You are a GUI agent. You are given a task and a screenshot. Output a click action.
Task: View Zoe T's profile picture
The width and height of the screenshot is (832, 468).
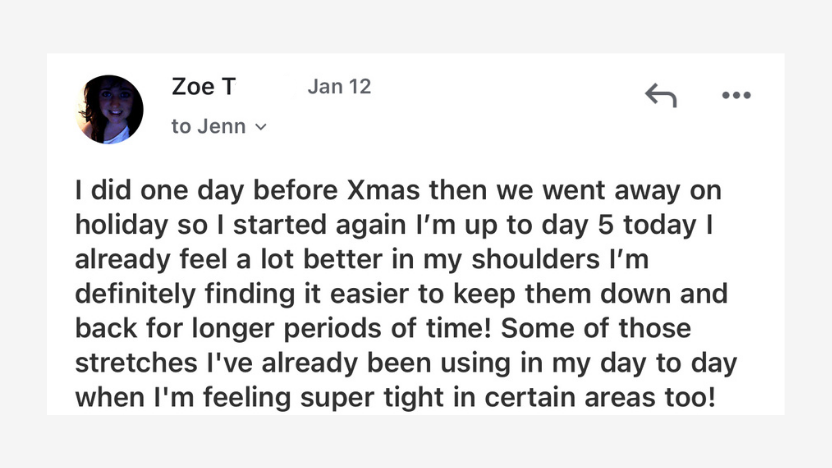(110, 109)
